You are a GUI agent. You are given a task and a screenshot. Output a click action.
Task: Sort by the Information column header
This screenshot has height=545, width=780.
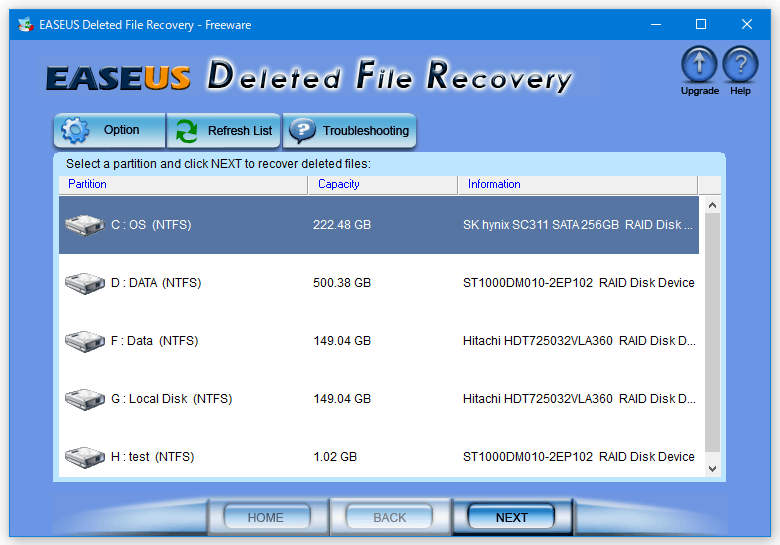click(x=578, y=184)
